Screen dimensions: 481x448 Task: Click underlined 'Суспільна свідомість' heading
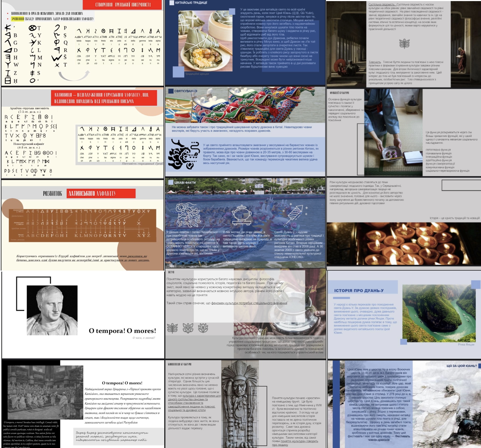pos(382,5)
